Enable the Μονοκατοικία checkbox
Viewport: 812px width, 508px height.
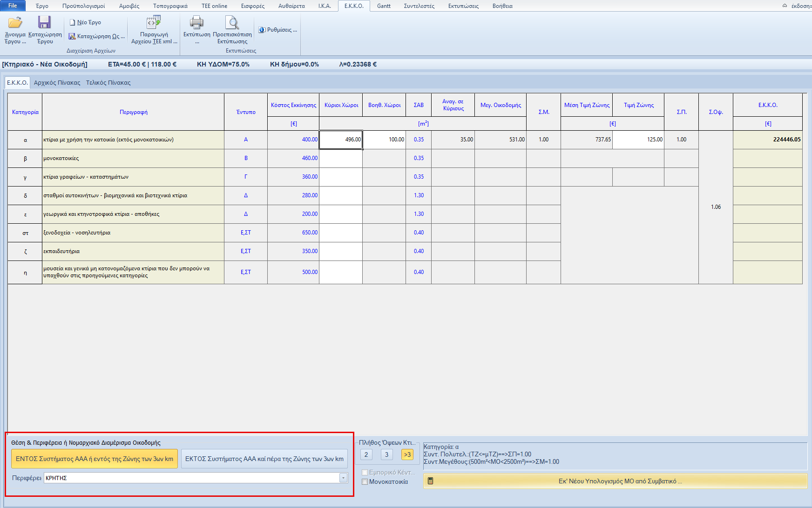click(365, 482)
